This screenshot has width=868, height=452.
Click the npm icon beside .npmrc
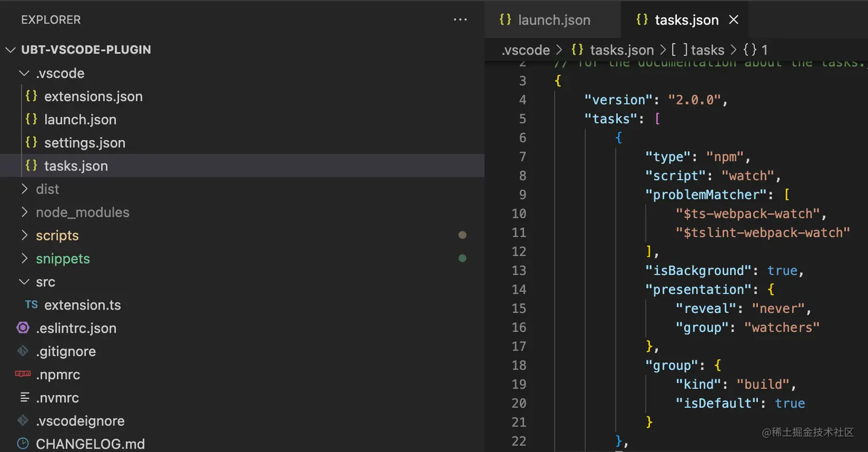point(23,374)
